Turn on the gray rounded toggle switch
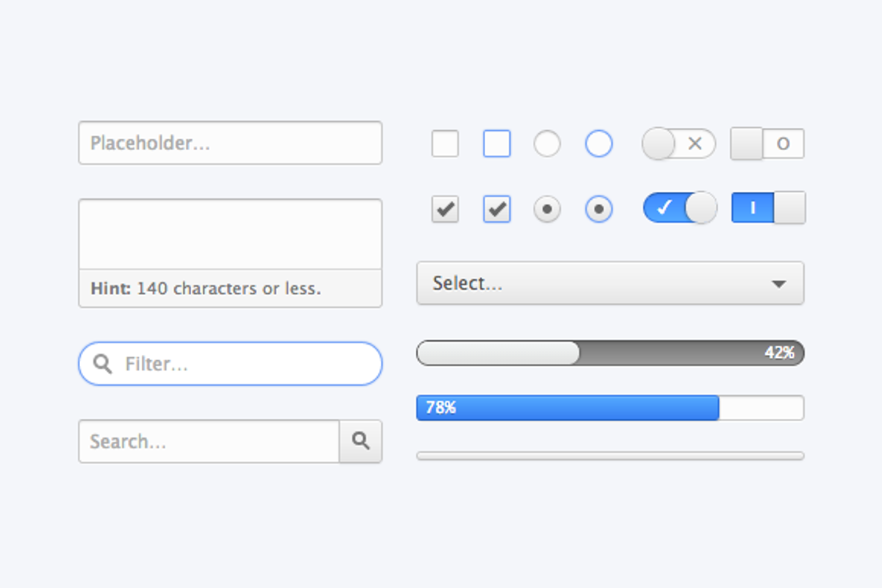 click(x=679, y=144)
